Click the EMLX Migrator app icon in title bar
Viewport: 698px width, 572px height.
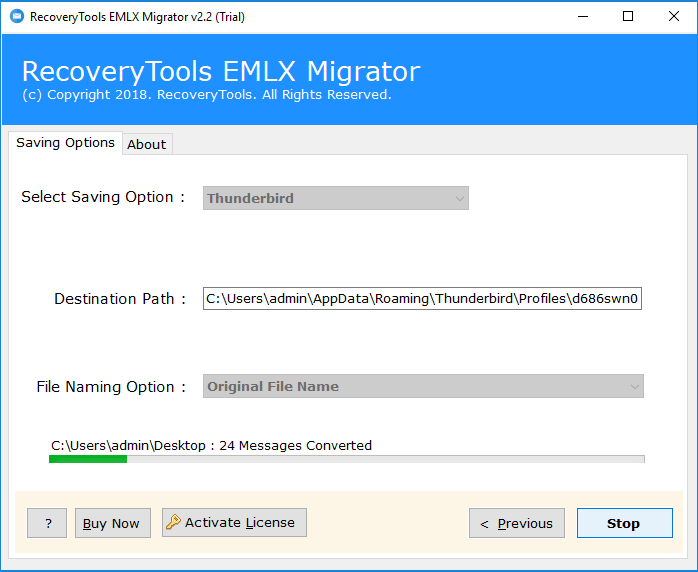17,16
